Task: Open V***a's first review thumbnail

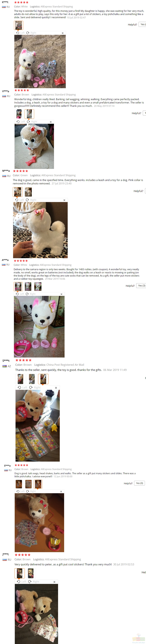Action: click(x=19, y=114)
